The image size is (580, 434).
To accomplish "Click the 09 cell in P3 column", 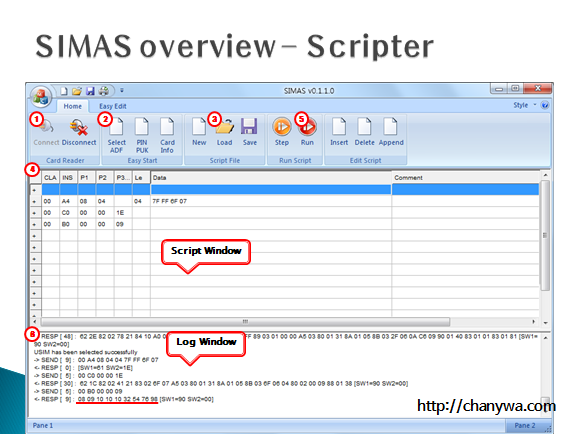I will coord(123,224).
